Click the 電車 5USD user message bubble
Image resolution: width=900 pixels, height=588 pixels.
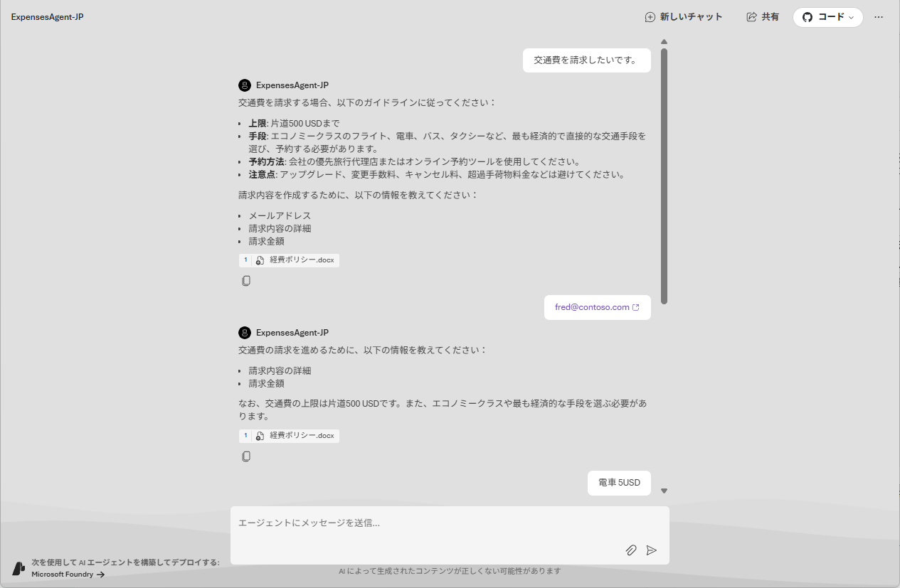[x=618, y=482]
